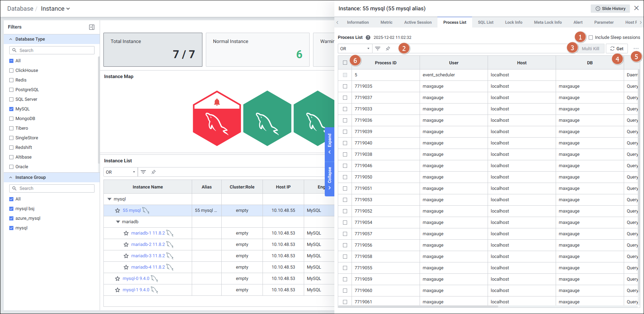The image size is (644, 314).
Task: Enable Include Sleep sessions checkbox
Action: pyautogui.click(x=591, y=37)
